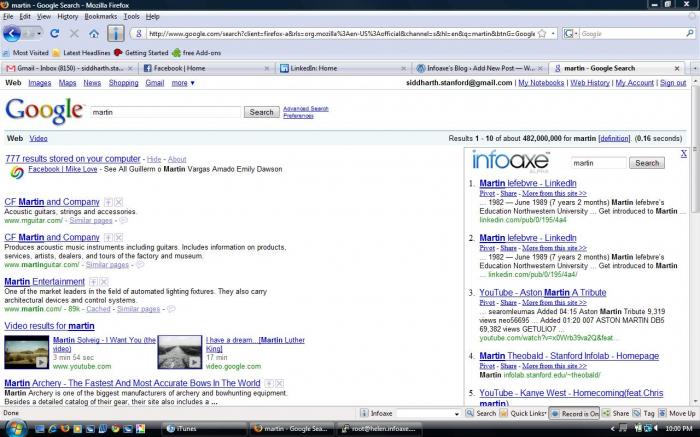This screenshot has height=437, width=700.
Task: Start search with the magnifier in search box
Action: [x=690, y=33]
